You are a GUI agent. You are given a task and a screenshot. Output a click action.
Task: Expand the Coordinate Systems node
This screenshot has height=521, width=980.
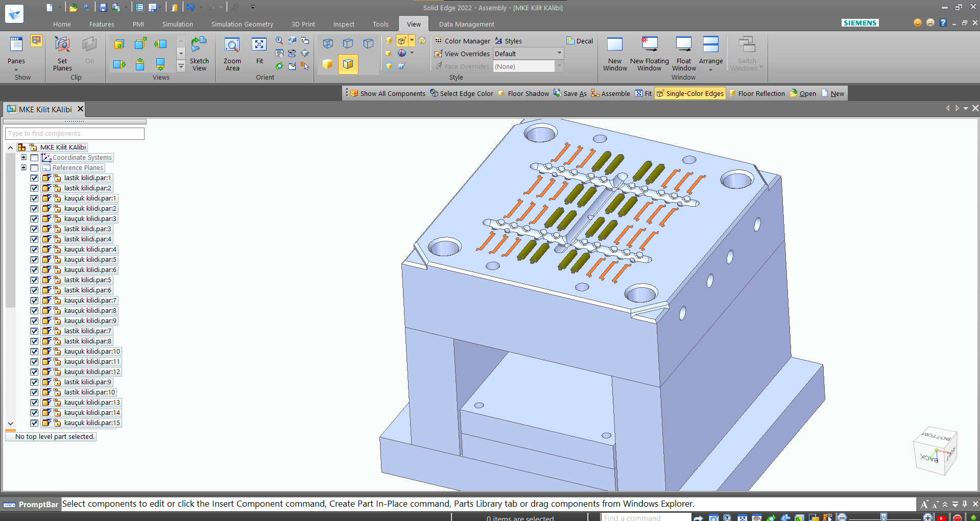[23, 157]
